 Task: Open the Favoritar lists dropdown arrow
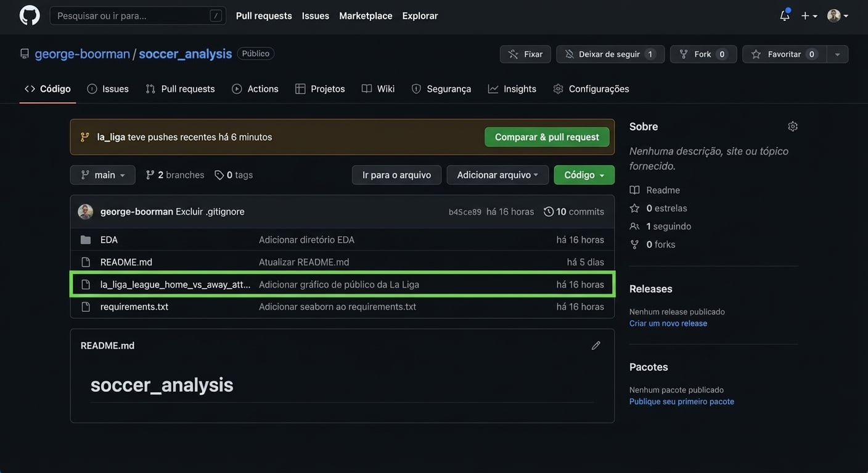pos(837,54)
